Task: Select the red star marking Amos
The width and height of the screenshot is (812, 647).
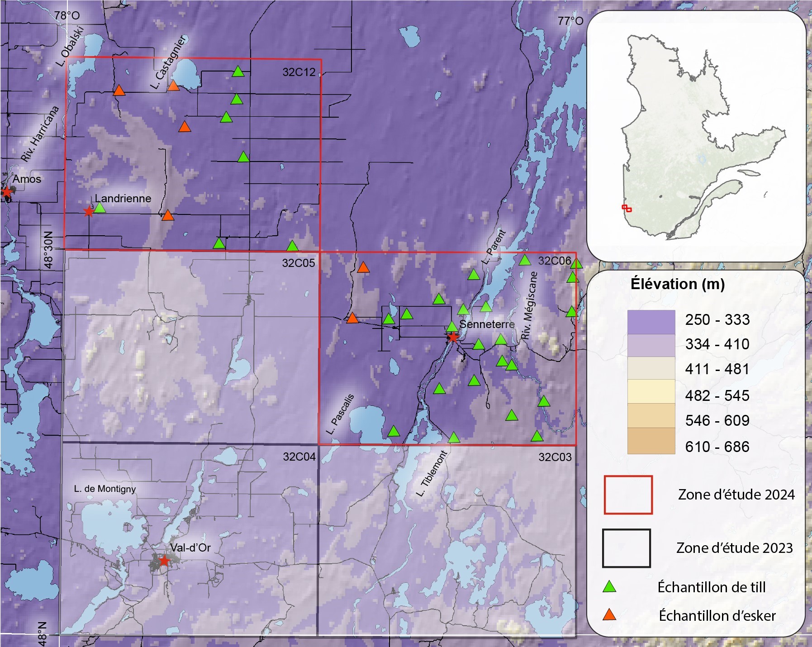Action: [x=6, y=192]
